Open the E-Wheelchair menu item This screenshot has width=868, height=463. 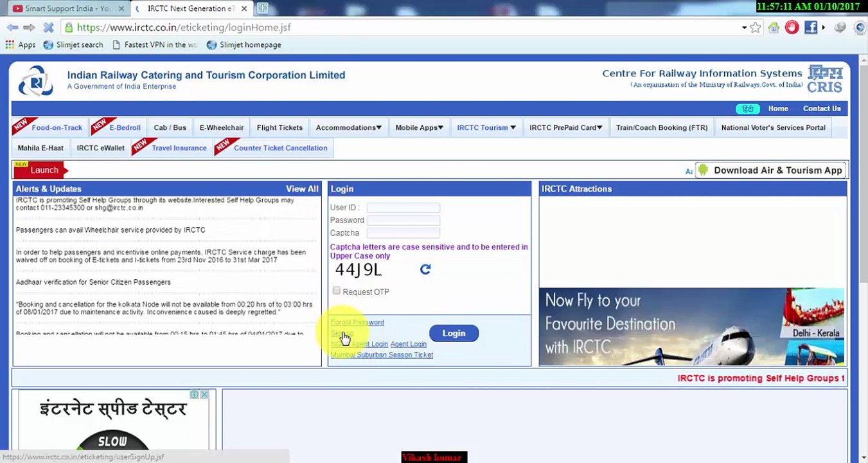point(222,127)
